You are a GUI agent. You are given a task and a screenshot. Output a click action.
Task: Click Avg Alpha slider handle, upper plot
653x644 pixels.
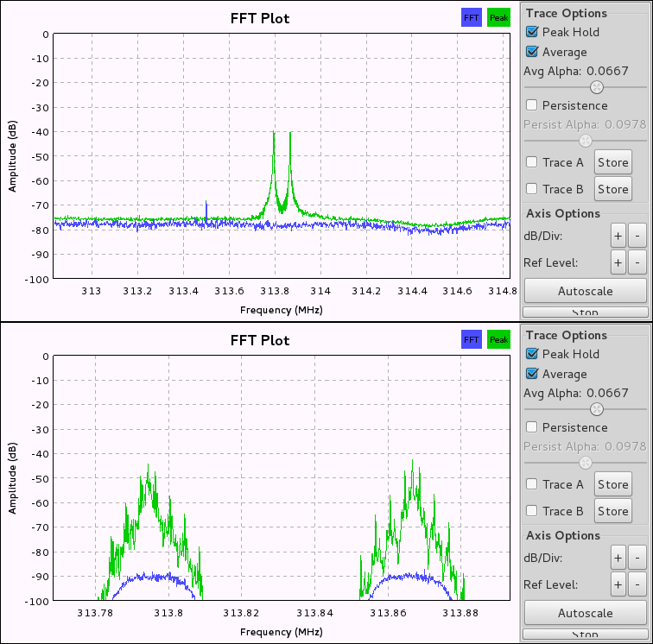597,87
